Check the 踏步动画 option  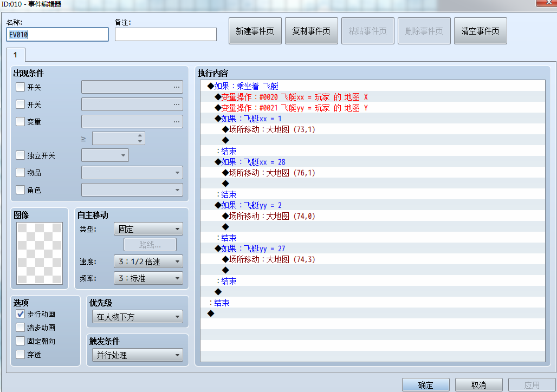point(20,328)
